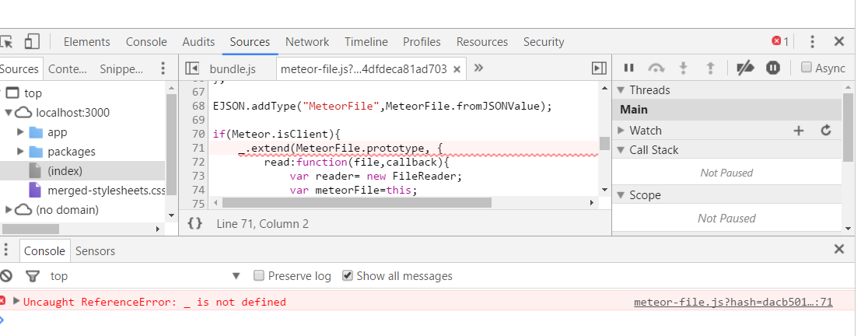This screenshot has width=868, height=336.
Task: Click the console filter funnel icon
Action: [32, 276]
